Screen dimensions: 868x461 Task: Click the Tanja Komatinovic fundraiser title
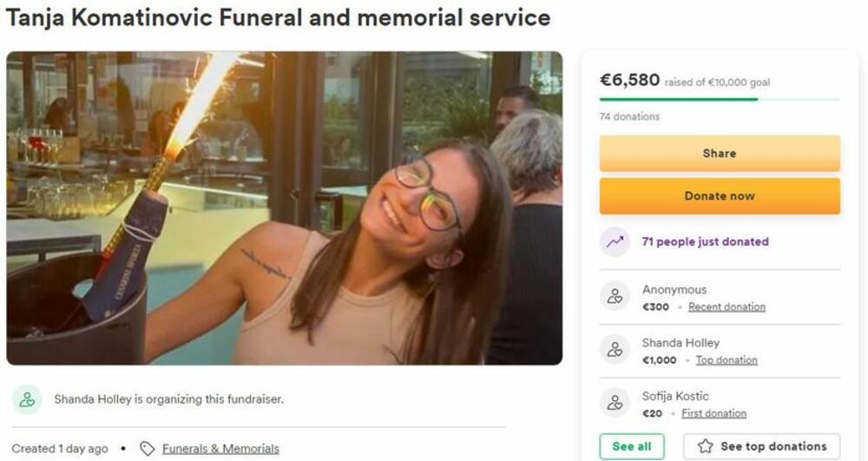pyautogui.click(x=278, y=17)
